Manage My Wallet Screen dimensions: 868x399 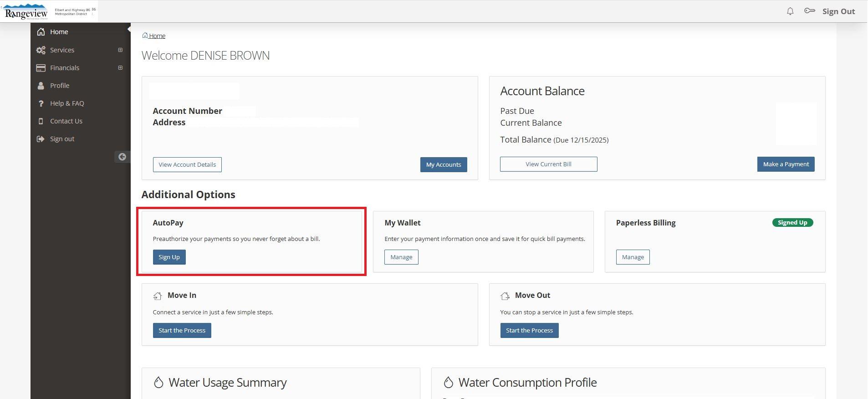pyautogui.click(x=401, y=257)
